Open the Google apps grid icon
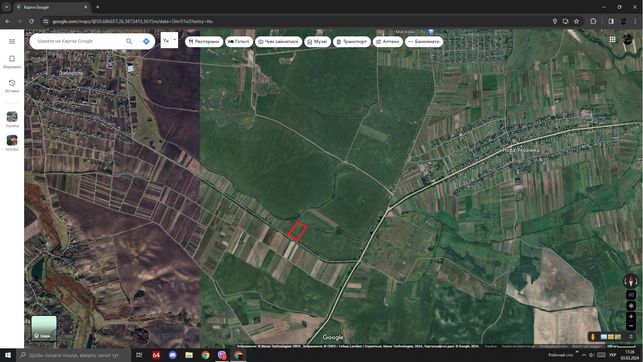 pos(612,39)
